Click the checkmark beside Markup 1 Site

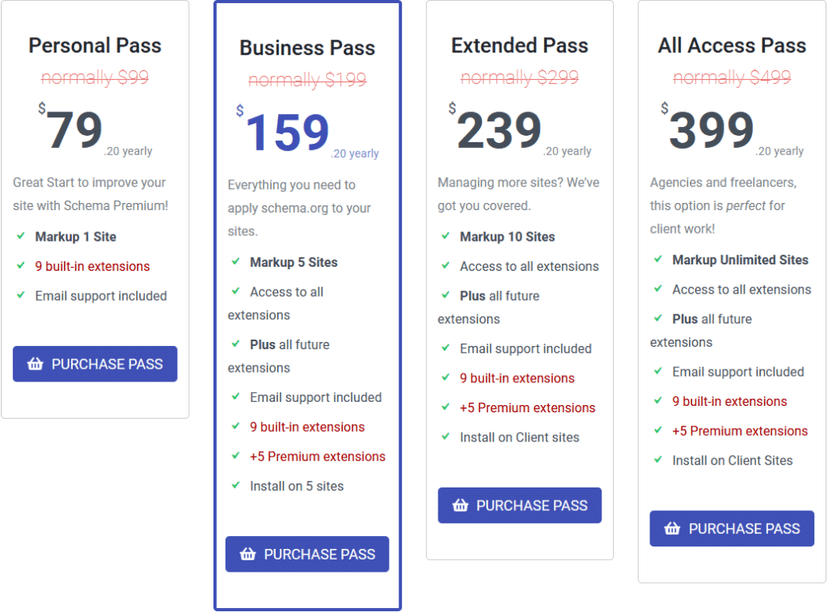tap(21, 237)
